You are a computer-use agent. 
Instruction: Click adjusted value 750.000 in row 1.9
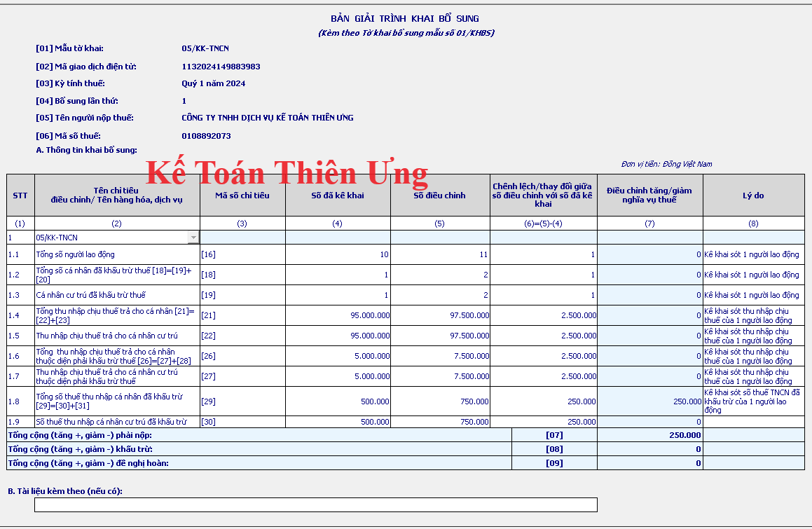440,422
